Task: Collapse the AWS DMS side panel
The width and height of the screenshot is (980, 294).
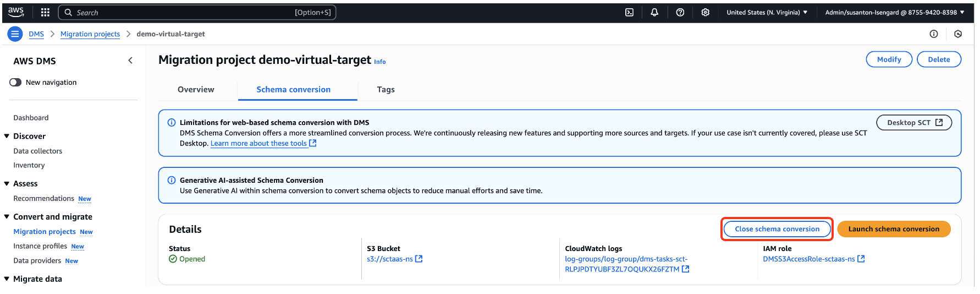Action: click(130, 61)
